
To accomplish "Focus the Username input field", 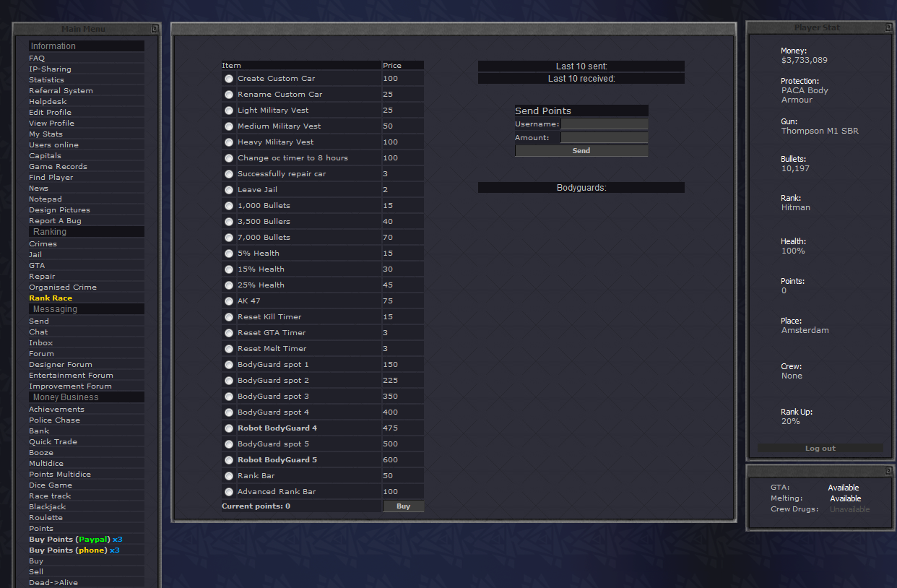I will [604, 124].
